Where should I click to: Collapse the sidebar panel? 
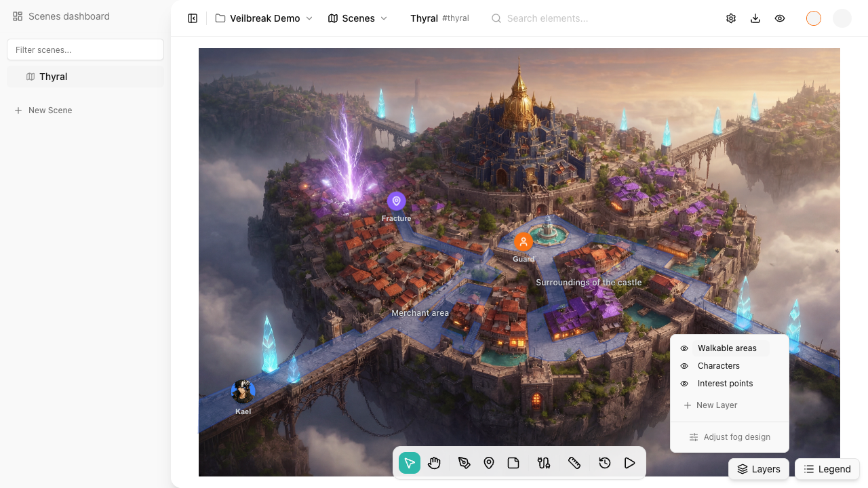coord(193,18)
